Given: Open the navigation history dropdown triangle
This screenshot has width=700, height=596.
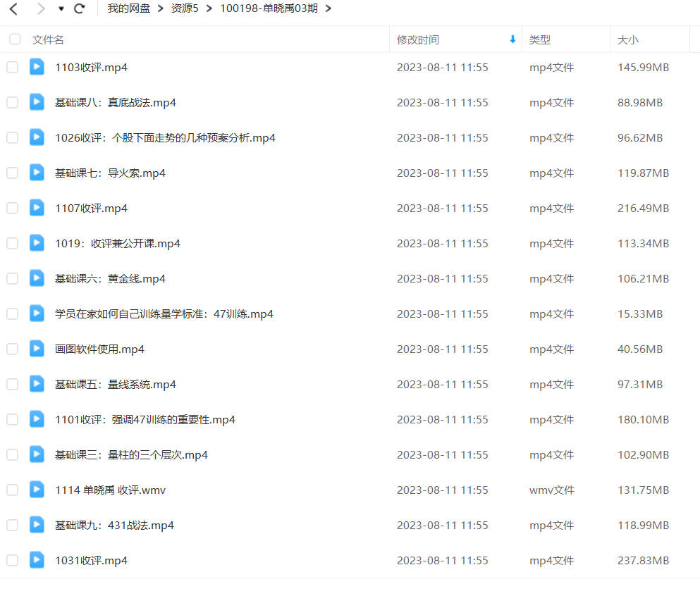Looking at the screenshot, I should pos(61,9).
